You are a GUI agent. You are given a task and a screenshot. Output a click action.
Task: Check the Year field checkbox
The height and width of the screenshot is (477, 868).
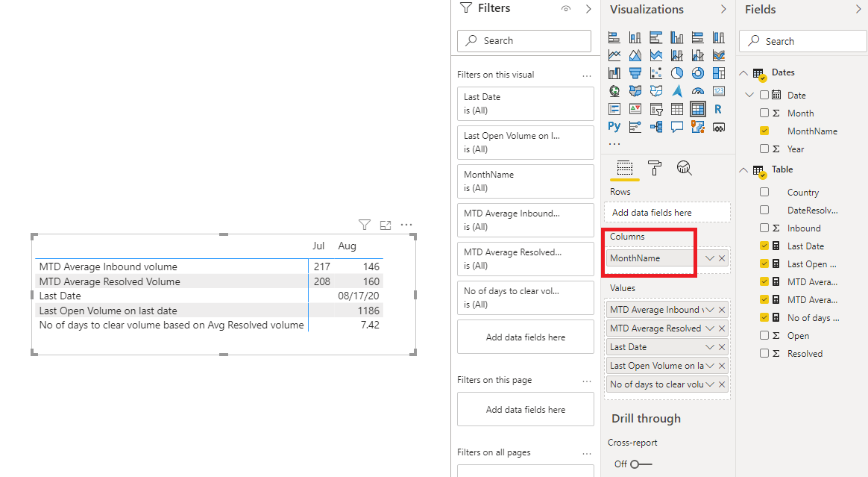coord(764,149)
